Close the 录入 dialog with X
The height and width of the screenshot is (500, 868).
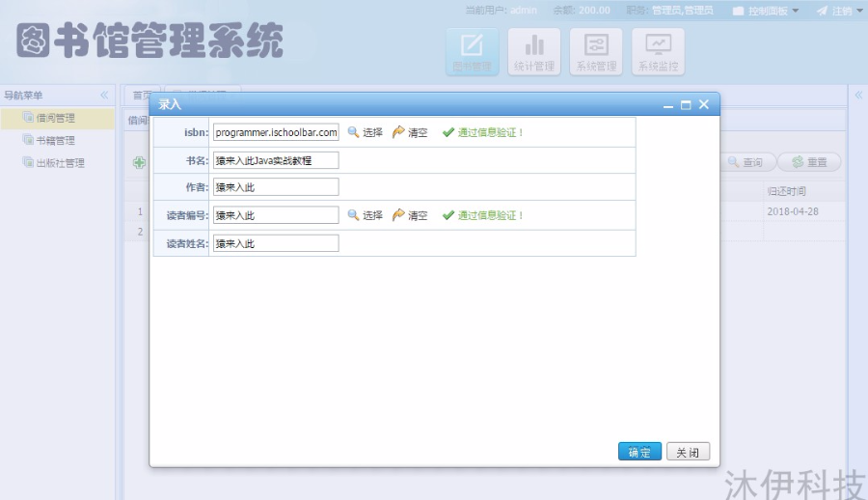pyautogui.click(x=704, y=104)
